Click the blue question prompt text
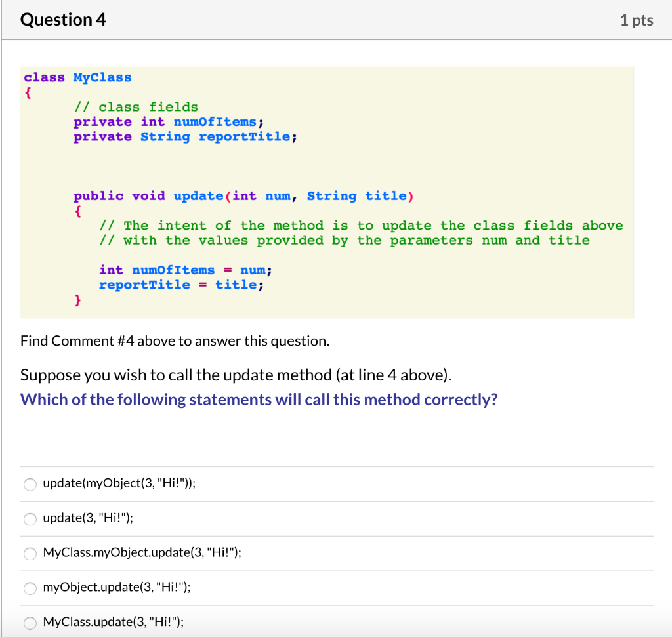The image size is (672, 637). point(259,400)
